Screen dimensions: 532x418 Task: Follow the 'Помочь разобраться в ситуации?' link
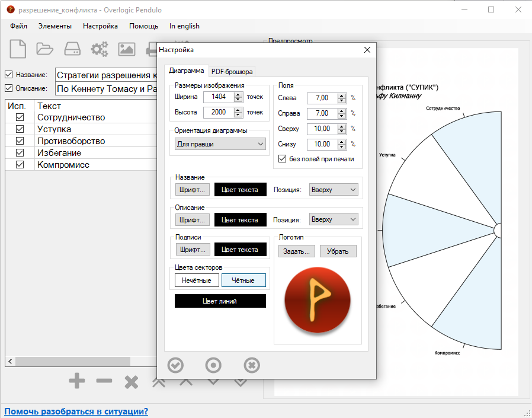tap(76, 411)
